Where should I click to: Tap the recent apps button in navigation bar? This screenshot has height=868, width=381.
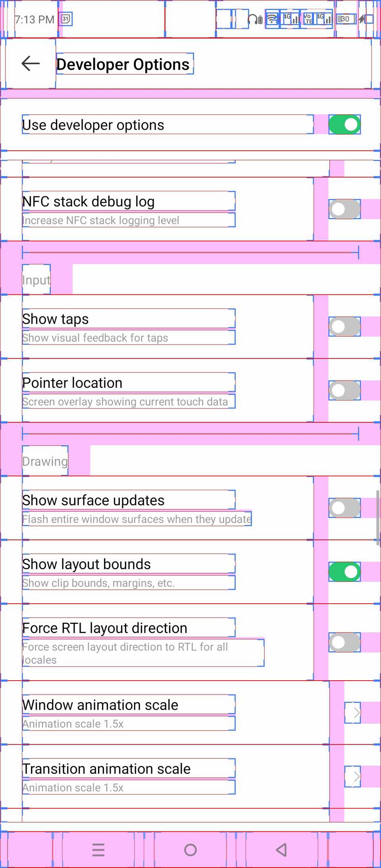[x=98, y=850]
